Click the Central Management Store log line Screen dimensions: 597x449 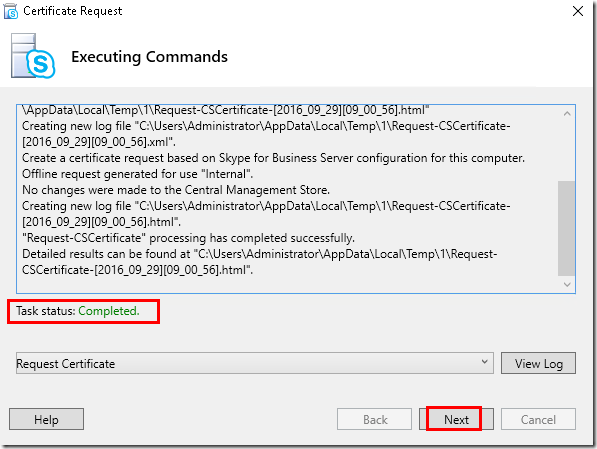(x=176, y=190)
